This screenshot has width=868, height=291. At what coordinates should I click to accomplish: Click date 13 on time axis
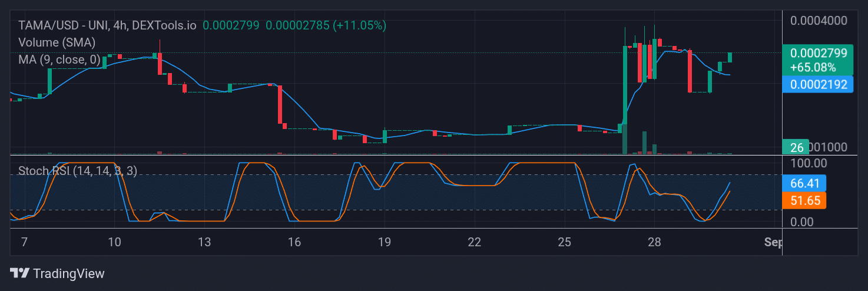(204, 242)
